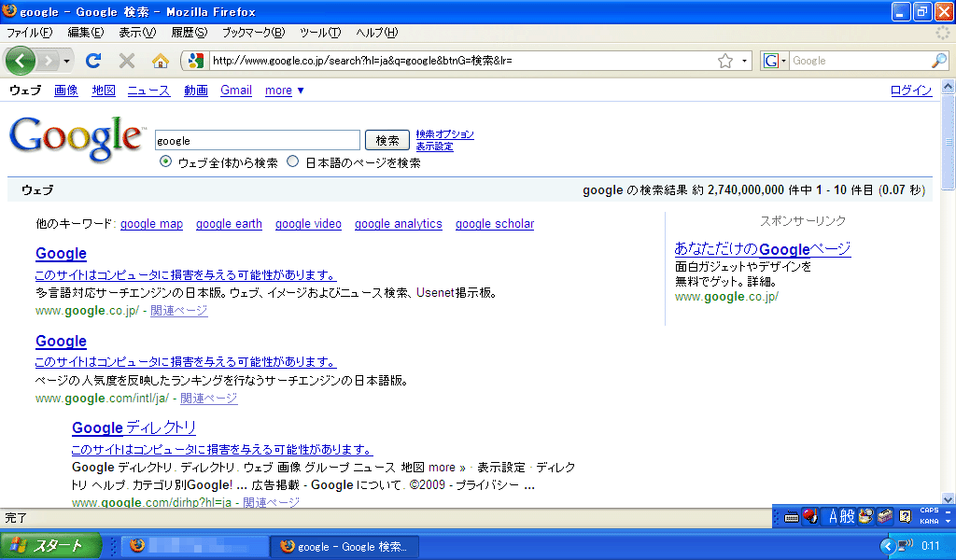Screen dimensions: 956x560
Task: Open the address bar history dropdown
Action: click(744, 61)
